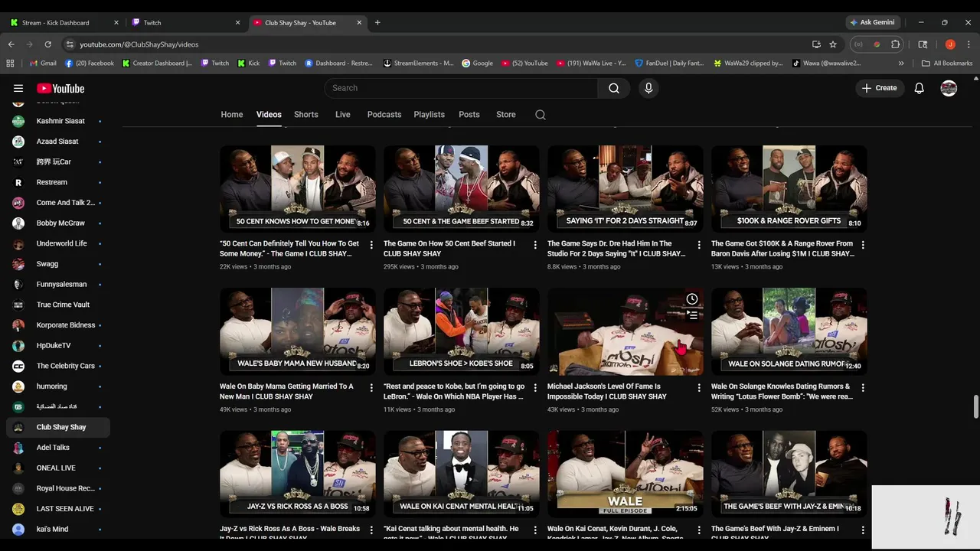
Task: Open Chrome three-dot menu
Action: tap(969, 44)
